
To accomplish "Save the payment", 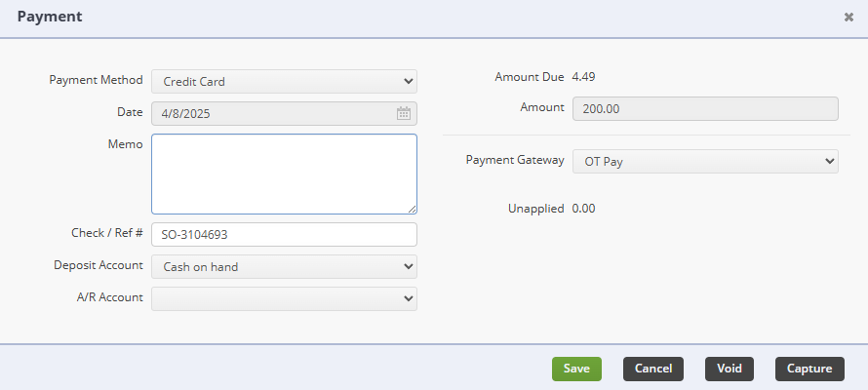I will click(576, 369).
